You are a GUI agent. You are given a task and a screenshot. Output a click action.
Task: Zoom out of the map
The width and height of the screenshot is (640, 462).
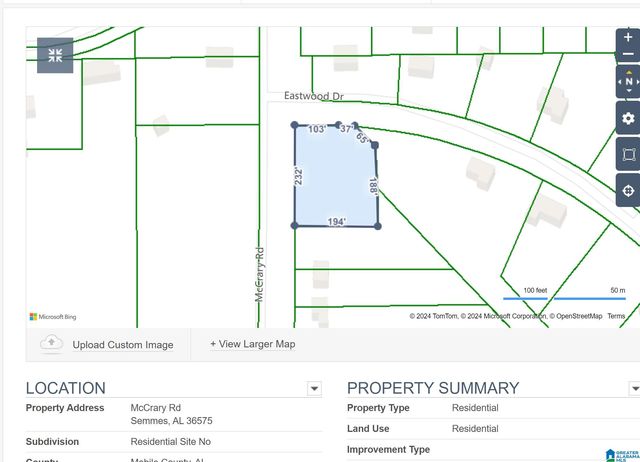[628, 54]
